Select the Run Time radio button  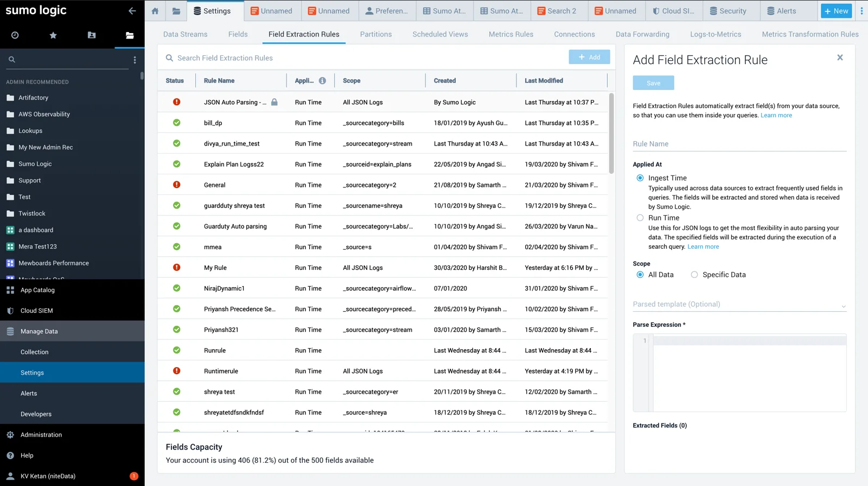pos(640,218)
